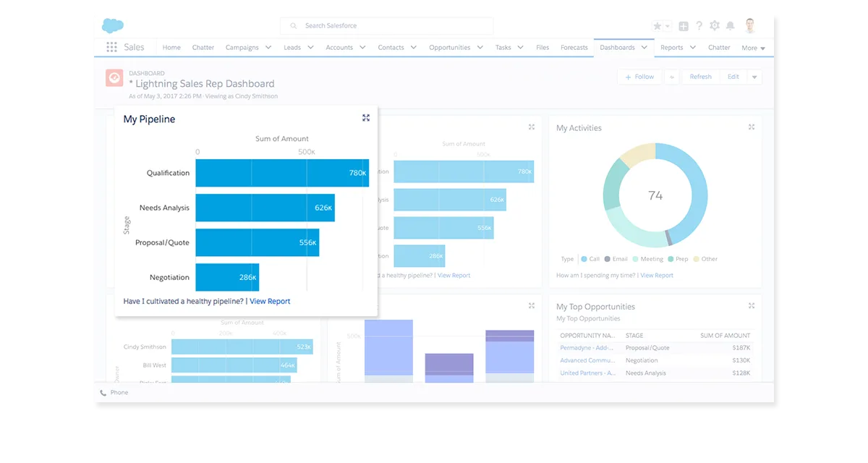Click the small icon button beside Follow
868x463 pixels.
(671, 77)
